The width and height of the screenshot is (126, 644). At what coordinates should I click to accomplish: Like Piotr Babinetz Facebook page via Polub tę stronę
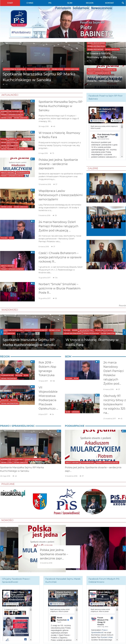tap(97, 121)
